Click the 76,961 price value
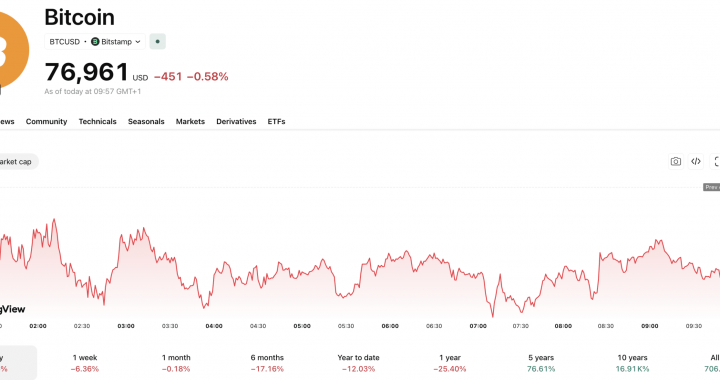This screenshot has height=380, width=720. pos(87,73)
